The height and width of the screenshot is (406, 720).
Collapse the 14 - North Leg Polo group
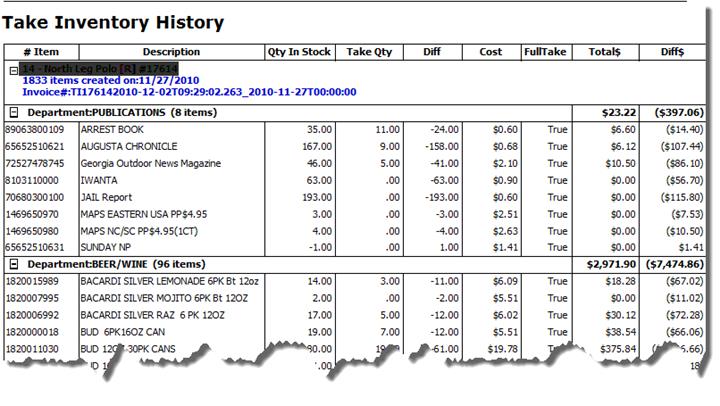coord(12,69)
